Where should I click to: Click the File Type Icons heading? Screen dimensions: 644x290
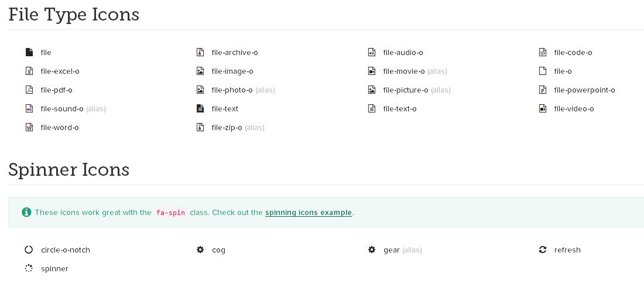[74, 14]
